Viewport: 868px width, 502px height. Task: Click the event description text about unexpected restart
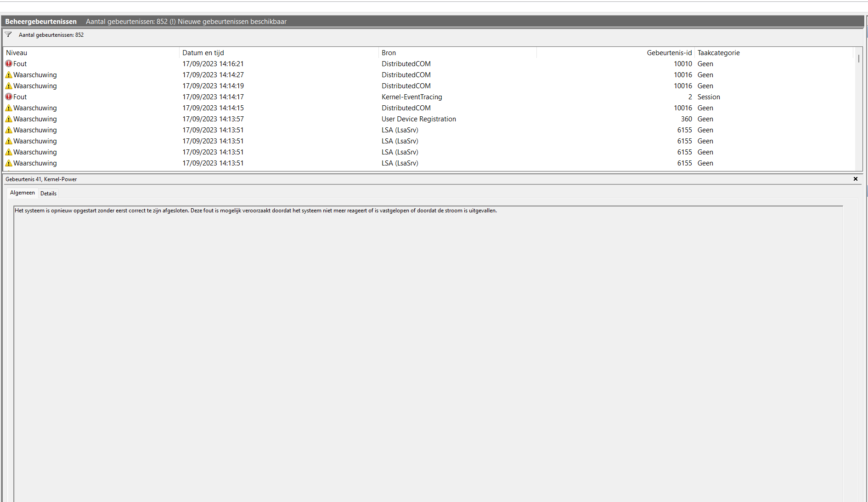pyautogui.click(x=256, y=211)
